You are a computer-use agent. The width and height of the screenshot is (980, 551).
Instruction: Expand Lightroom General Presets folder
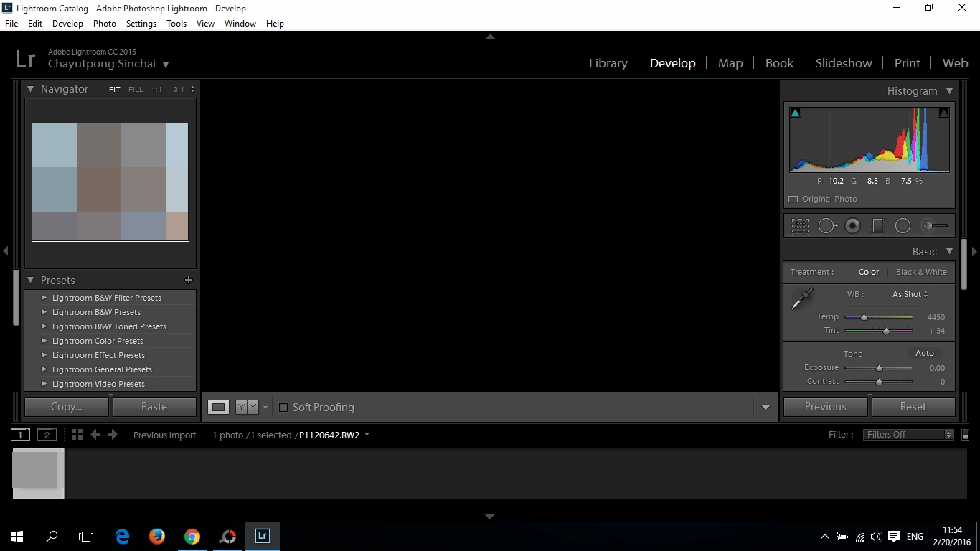[x=44, y=369]
